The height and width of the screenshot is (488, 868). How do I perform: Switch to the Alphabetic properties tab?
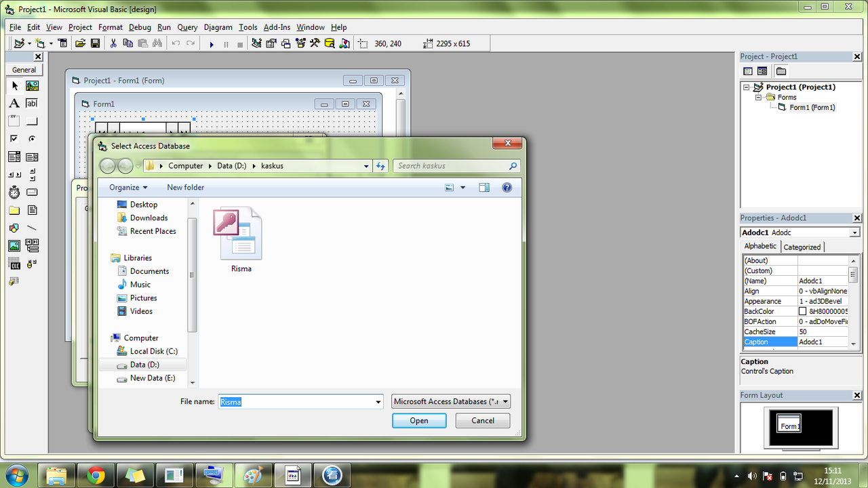(x=760, y=246)
